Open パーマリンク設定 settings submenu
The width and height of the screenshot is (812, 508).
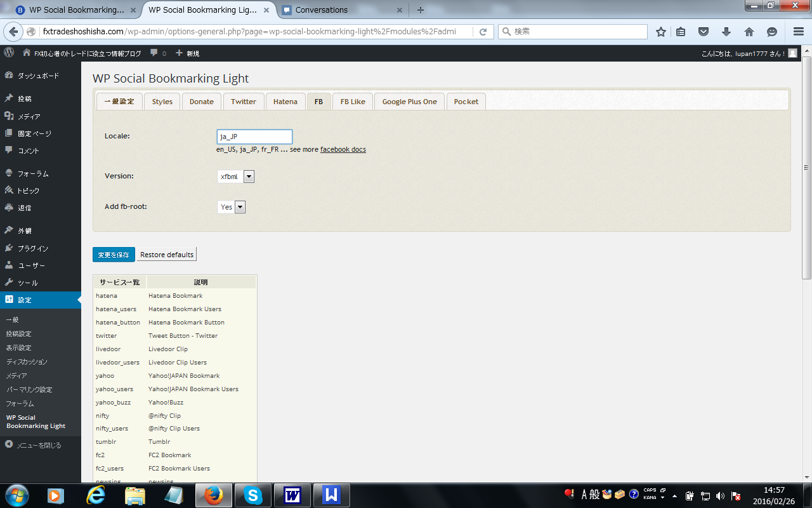click(x=29, y=389)
